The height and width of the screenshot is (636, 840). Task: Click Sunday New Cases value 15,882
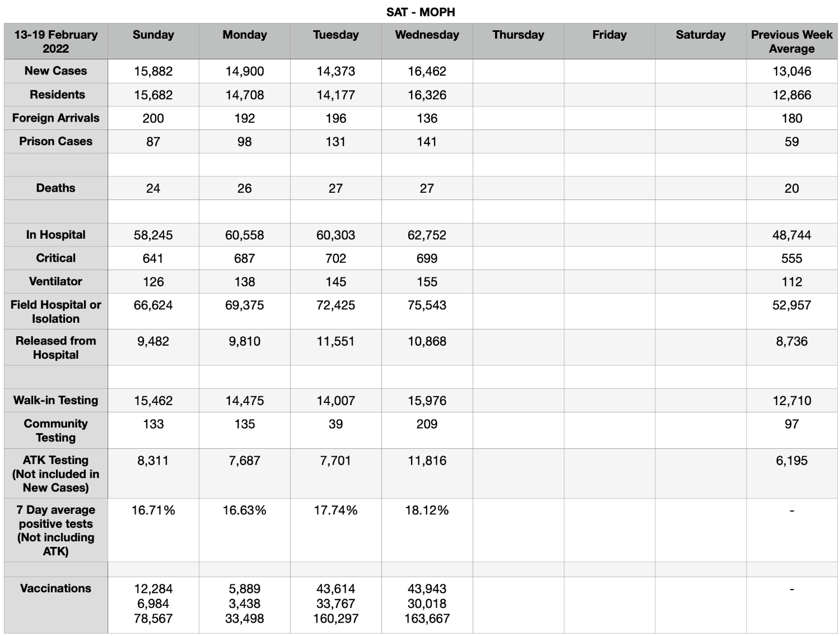tap(153, 71)
